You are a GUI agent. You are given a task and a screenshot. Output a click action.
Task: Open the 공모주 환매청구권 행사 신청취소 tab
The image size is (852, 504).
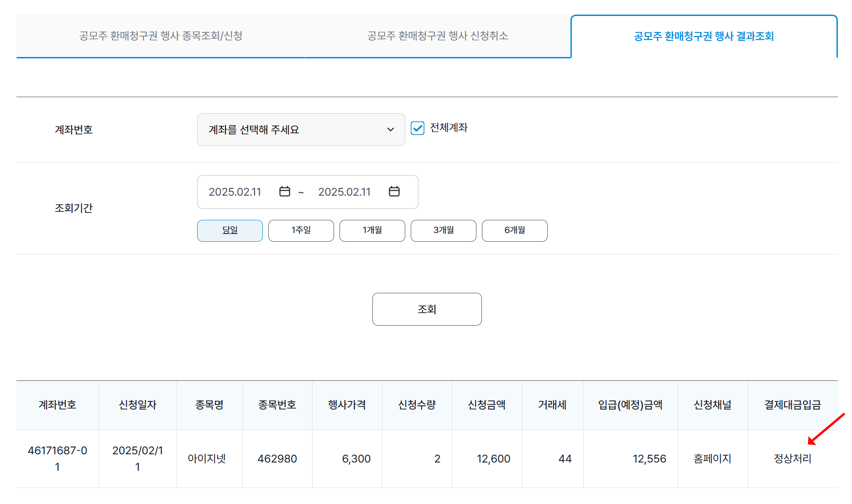pyautogui.click(x=438, y=36)
